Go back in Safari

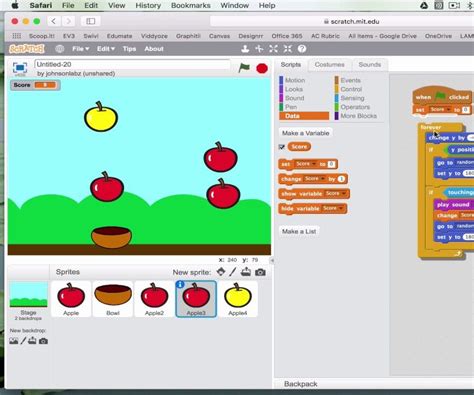click(x=54, y=21)
